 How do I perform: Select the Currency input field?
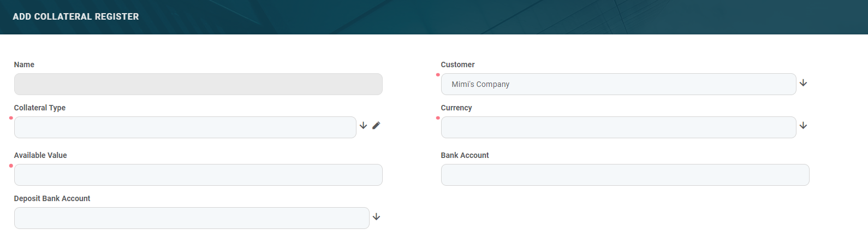point(618,127)
